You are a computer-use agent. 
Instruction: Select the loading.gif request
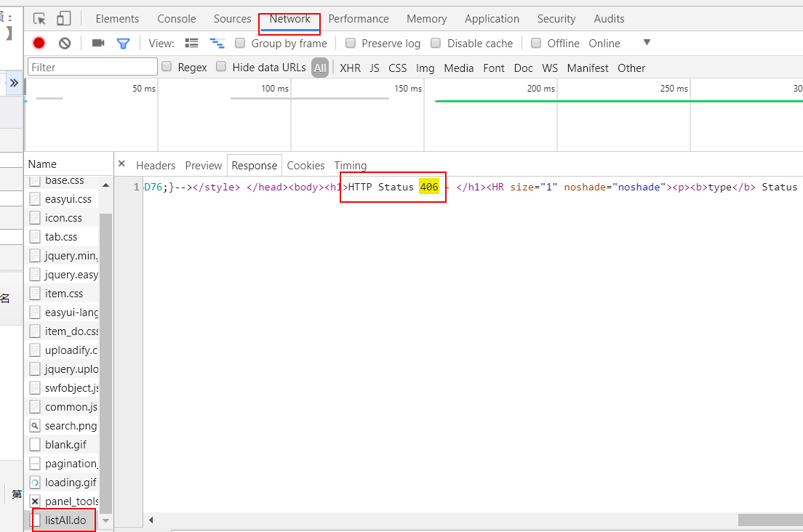point(62,483)
